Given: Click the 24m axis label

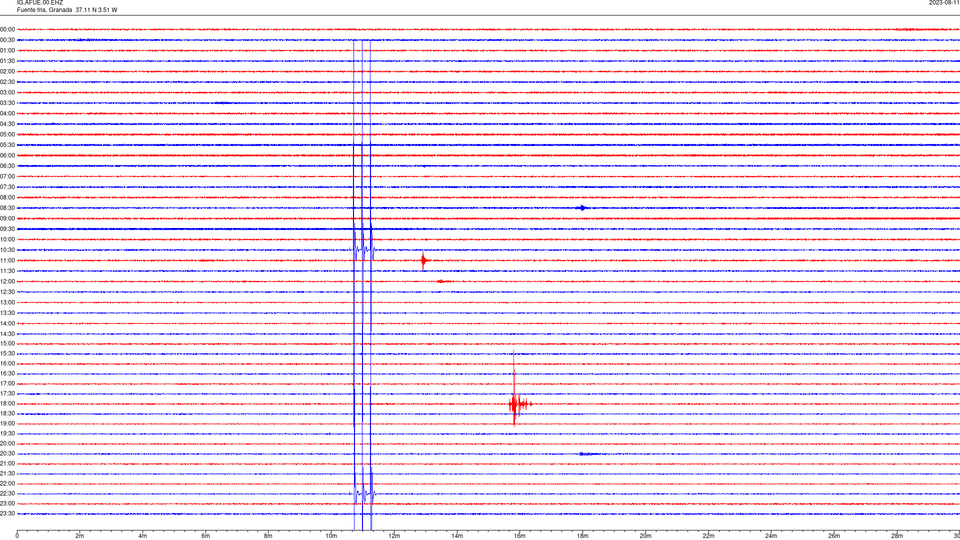Looking at the screenshot, I should pyautogui.click(x=771, y=536).
